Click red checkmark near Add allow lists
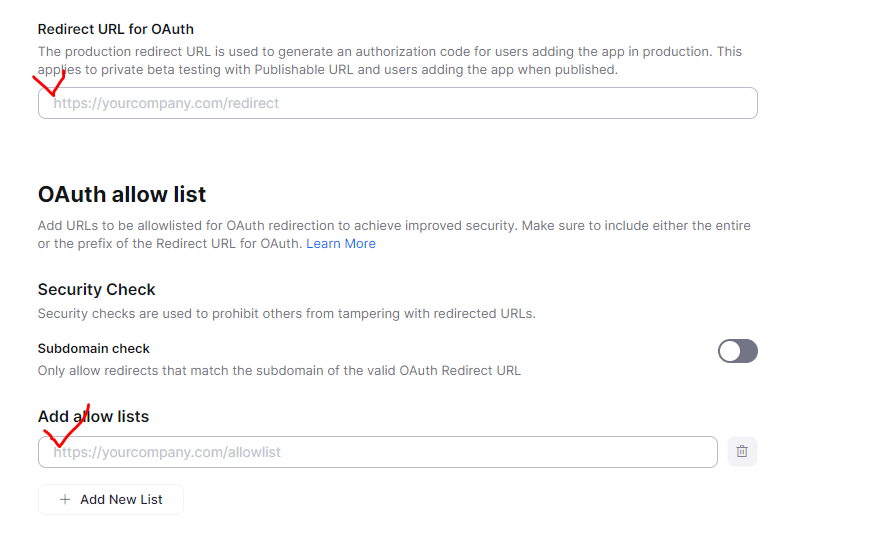The height and width of the screenshot is (544, 893). point(68,428)
